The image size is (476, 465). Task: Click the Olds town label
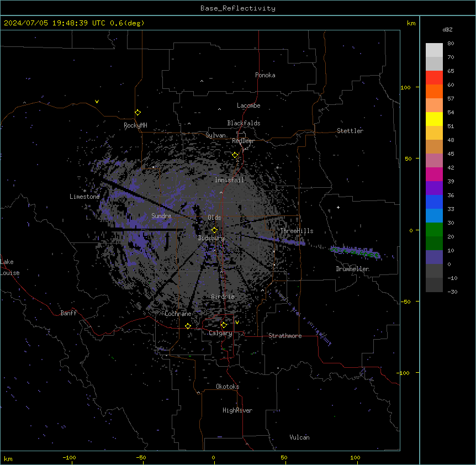(214, 218)
